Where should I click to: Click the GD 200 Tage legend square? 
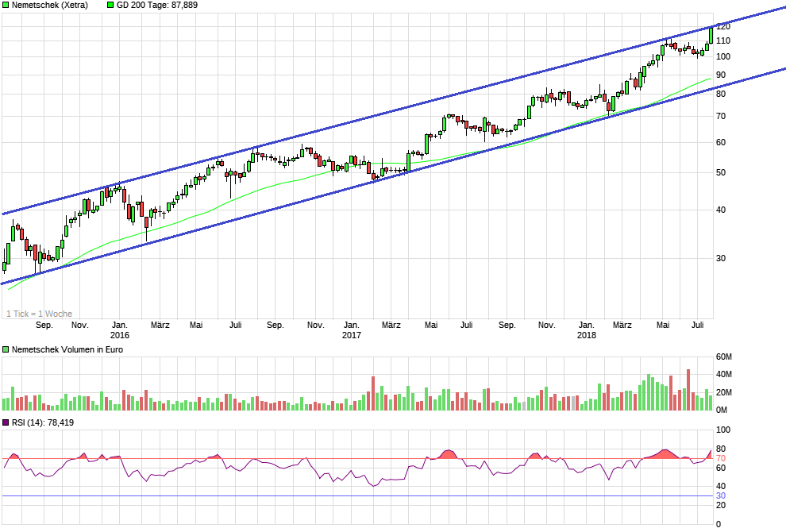[110, 5]
